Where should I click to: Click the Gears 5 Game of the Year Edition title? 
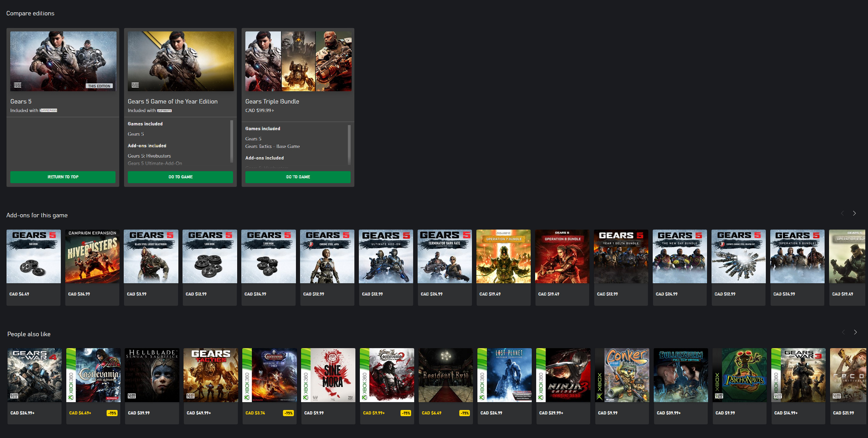pos(173,101)
